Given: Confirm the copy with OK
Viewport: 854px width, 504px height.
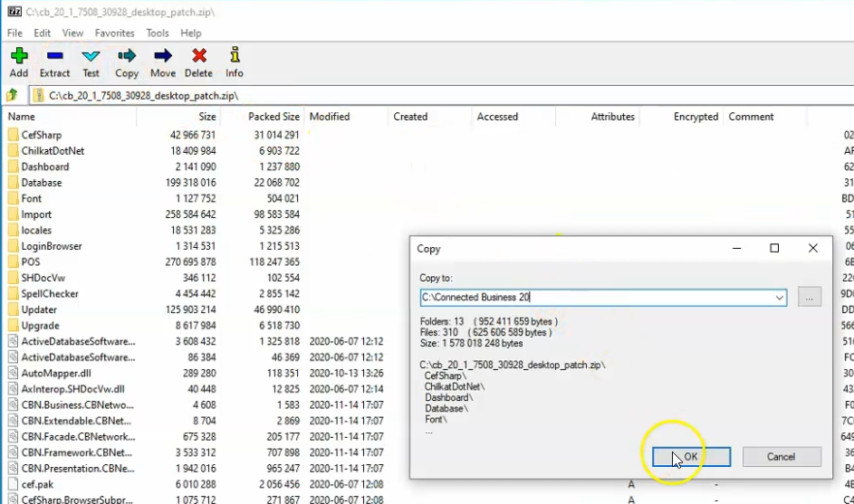Looking at the screenshot, I should tap(691, 457).
